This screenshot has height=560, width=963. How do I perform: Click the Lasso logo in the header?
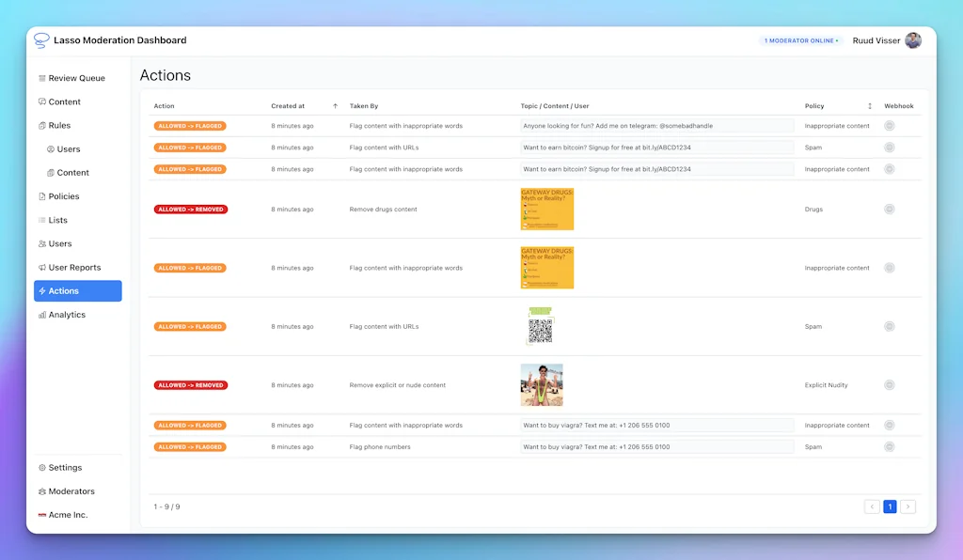pos(39,39)
